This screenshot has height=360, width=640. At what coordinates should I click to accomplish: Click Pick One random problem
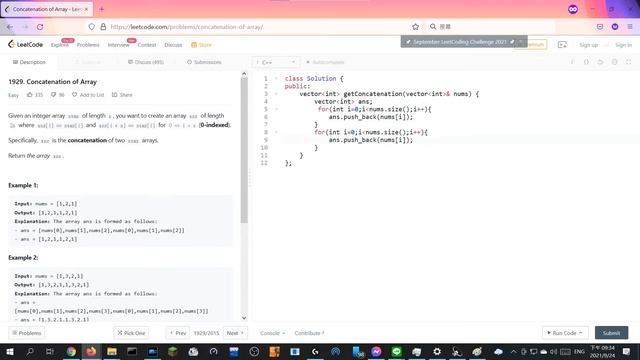(131, 333)
